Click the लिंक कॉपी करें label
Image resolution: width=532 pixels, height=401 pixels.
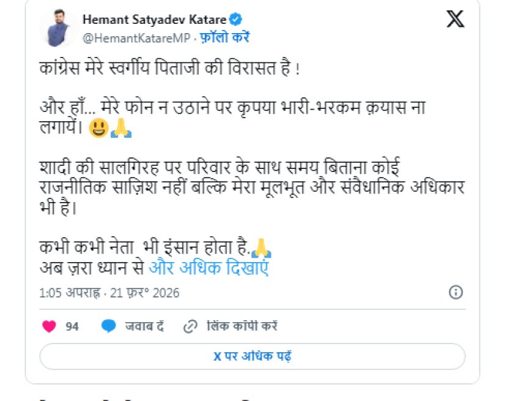point(242,326)
